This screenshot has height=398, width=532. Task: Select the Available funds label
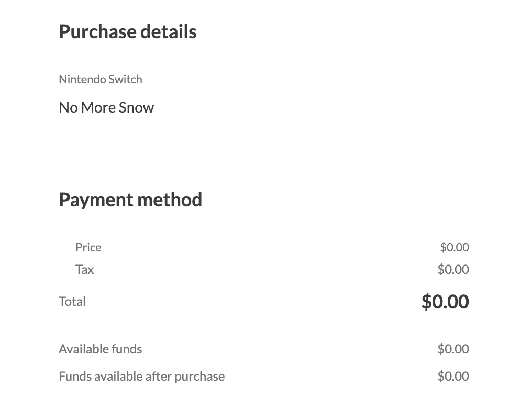coord(100,349)
